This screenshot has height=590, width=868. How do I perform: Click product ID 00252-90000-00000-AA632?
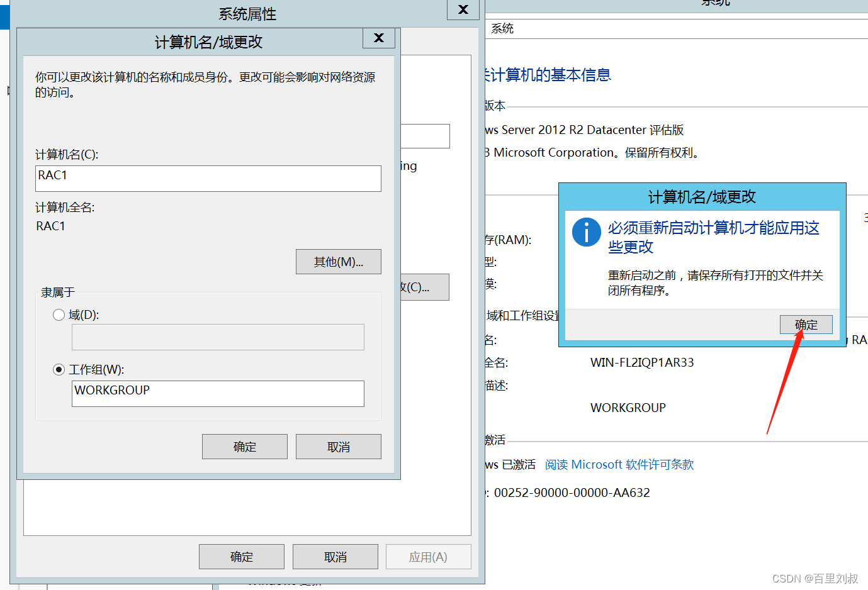(x=572, y=493)
